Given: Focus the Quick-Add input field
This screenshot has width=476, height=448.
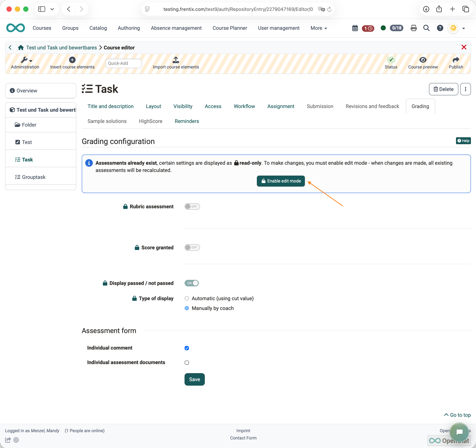Looking at the screenshot, I should point(124,63).
